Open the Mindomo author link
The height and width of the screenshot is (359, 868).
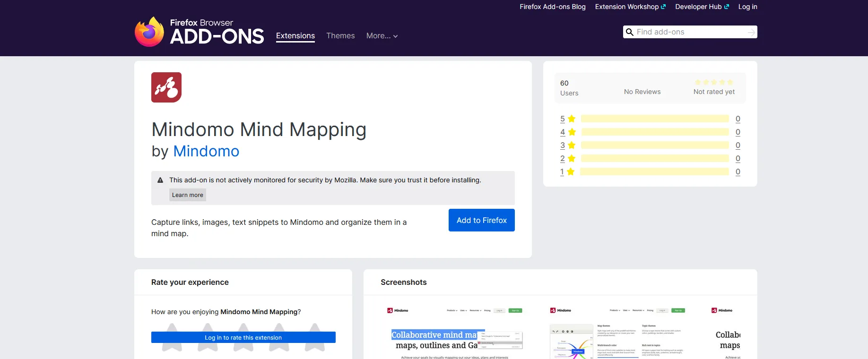coord(206,151)
